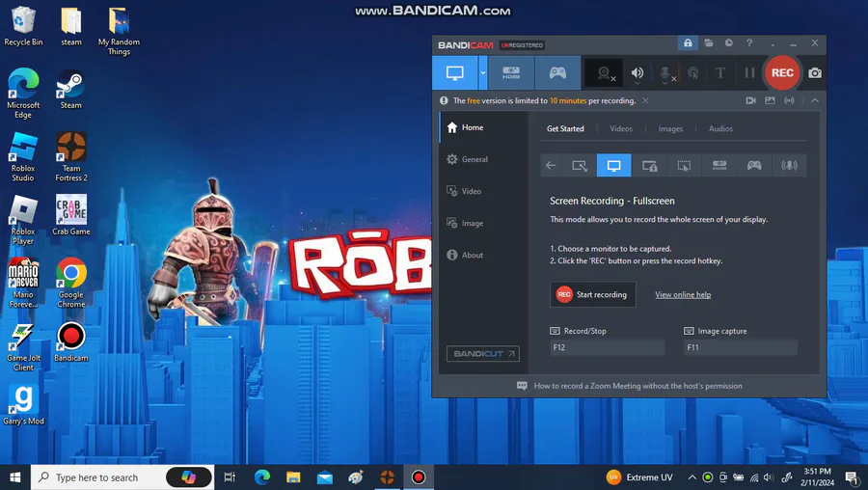868x490 pixels.
Task: Open Zoom Meeting recording tip link
Action: tap(638, 386)
